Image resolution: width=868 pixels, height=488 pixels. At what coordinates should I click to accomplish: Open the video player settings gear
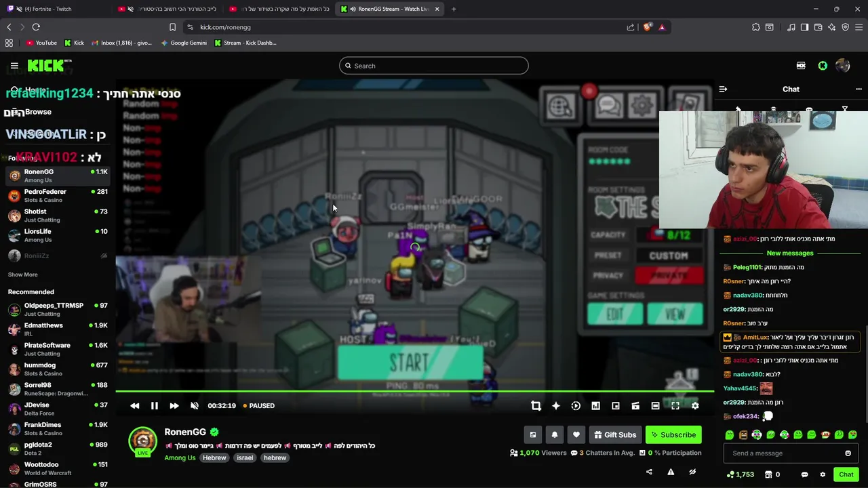(x=695, y=405)
